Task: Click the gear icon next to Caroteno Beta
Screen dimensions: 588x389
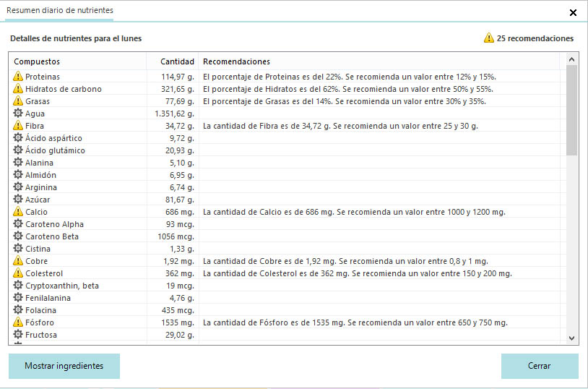Action: (x=18, y=236)
